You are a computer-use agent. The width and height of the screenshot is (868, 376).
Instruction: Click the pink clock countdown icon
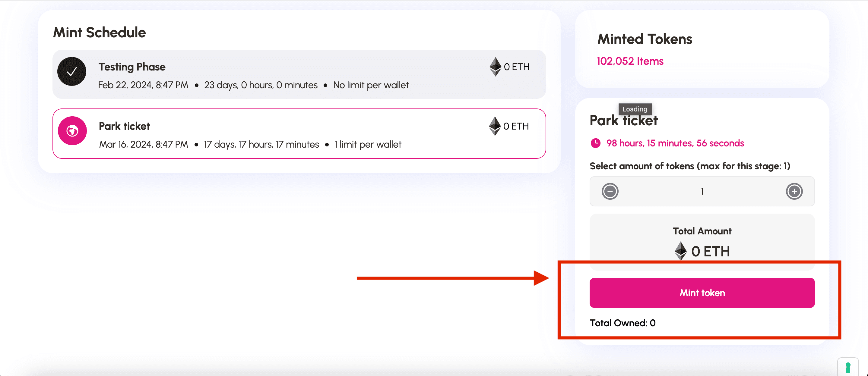coord(595,143)
